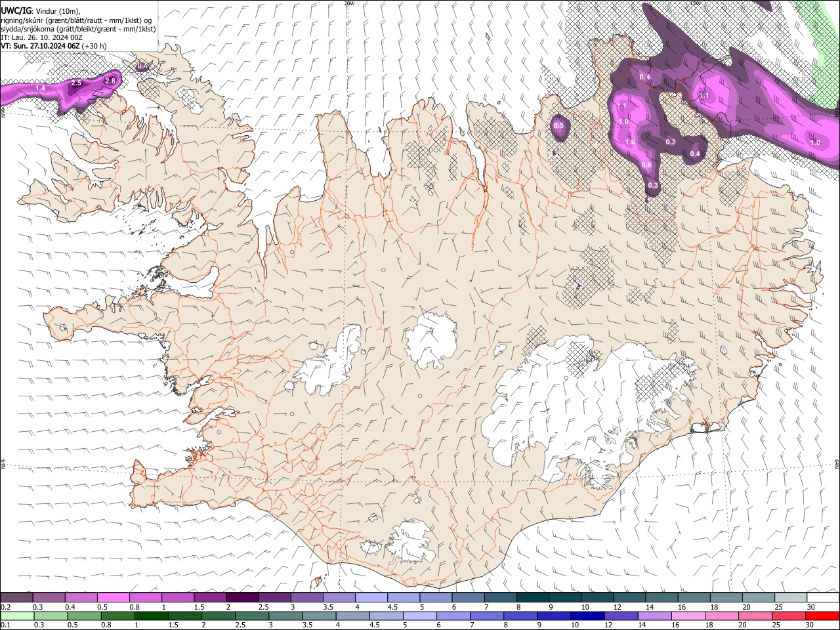The image size is (840, 630).
Task: Click the '(+30 h)' forecast offset text
Action: click(94, 46)
